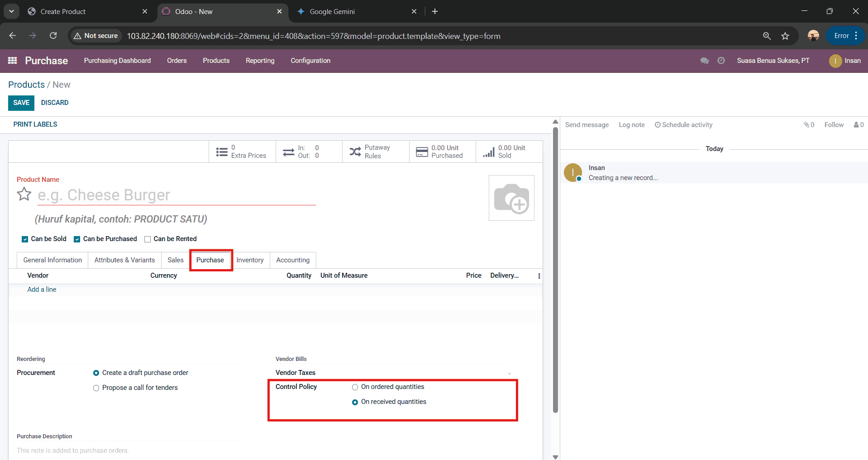Image resolution: width=868 pixels, height=460 pixels.
Task: Open the Extra Prices stat button
Action: coord(242,152)
